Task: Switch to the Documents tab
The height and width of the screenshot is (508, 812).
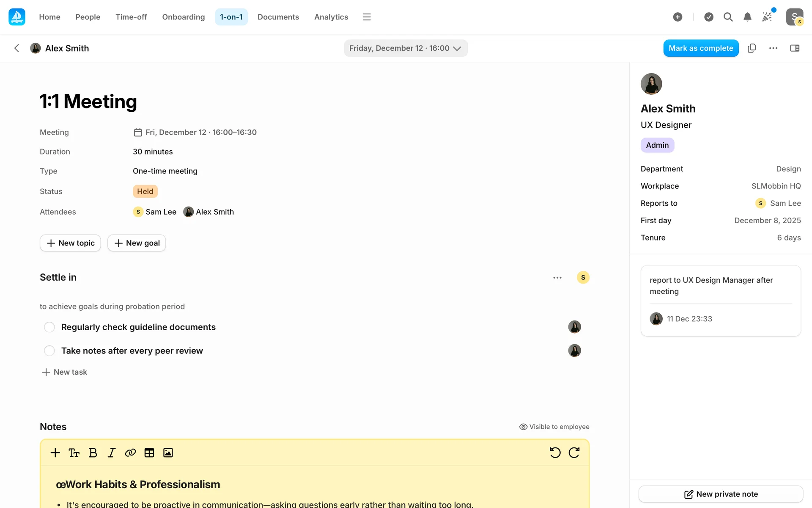Action: point(278,17)
